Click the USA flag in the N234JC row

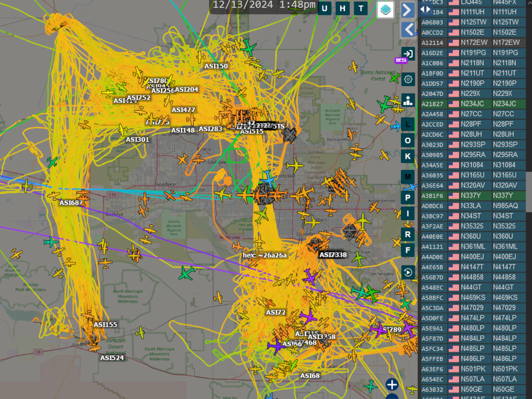[x=454, y=104]
